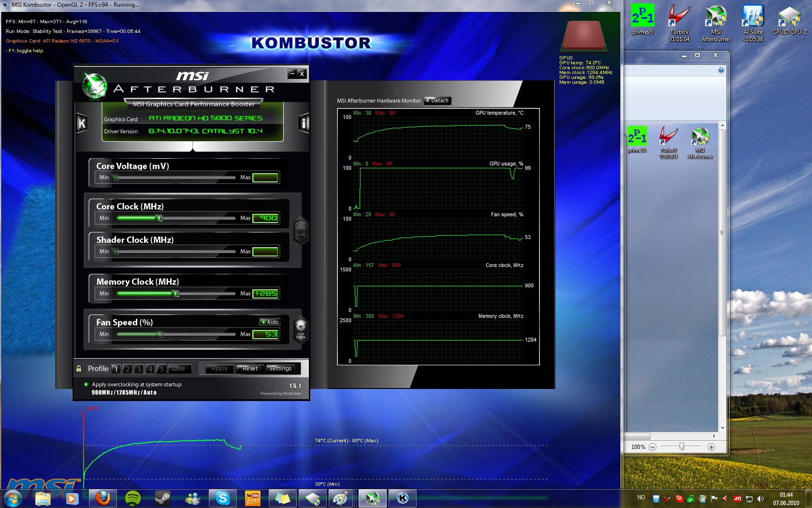This screenshot has width=812, height=508.
Task: Select profile slot 5
Action: click(162, 369)
